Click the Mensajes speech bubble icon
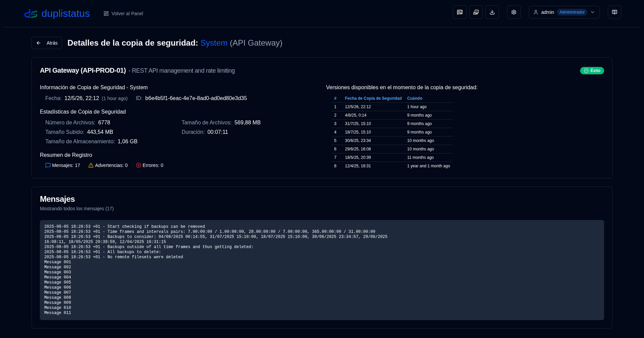Image resolution: width=644 pixels, height=338 pixels. pyautogui.click(x=48, y=165)
